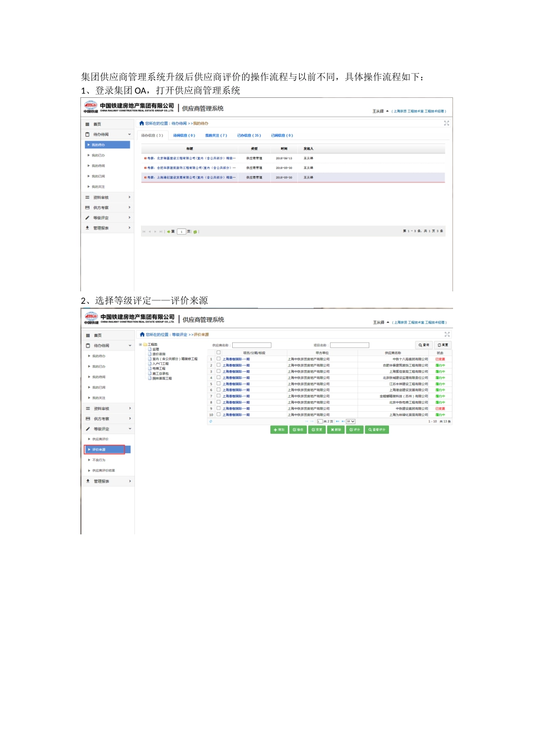
Task: Tick checkbox for table row 7
Action: pos(219,396)
